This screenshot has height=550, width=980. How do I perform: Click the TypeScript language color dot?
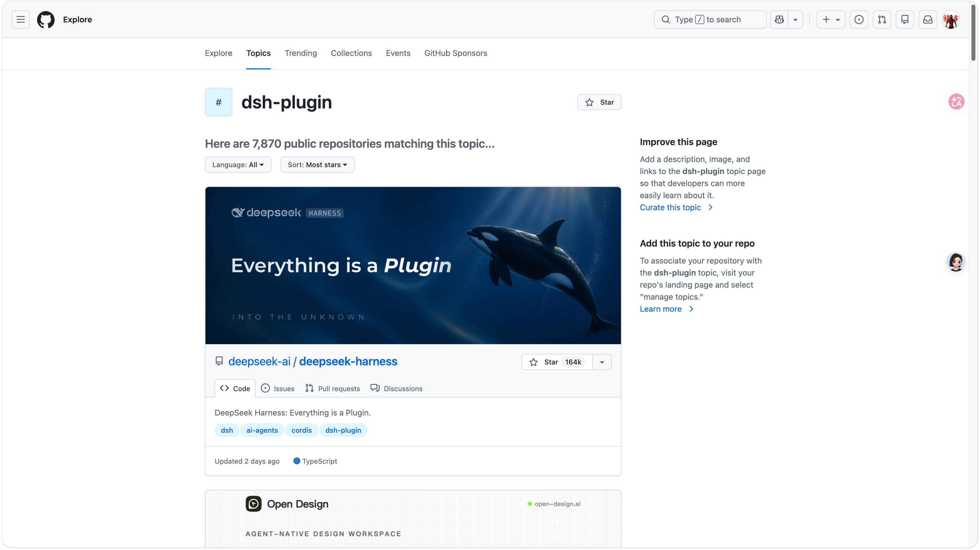[x=297, y=461]
